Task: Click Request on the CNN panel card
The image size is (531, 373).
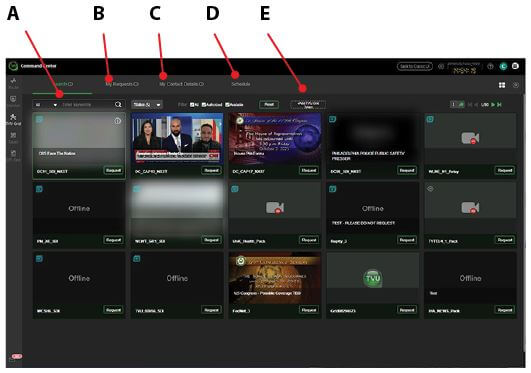Action: point(211,170)
